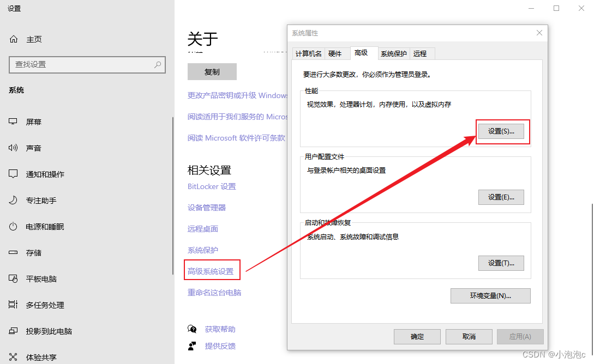Open the 高级系统设置 link
594x364 pixels.
tap(211, 271)
